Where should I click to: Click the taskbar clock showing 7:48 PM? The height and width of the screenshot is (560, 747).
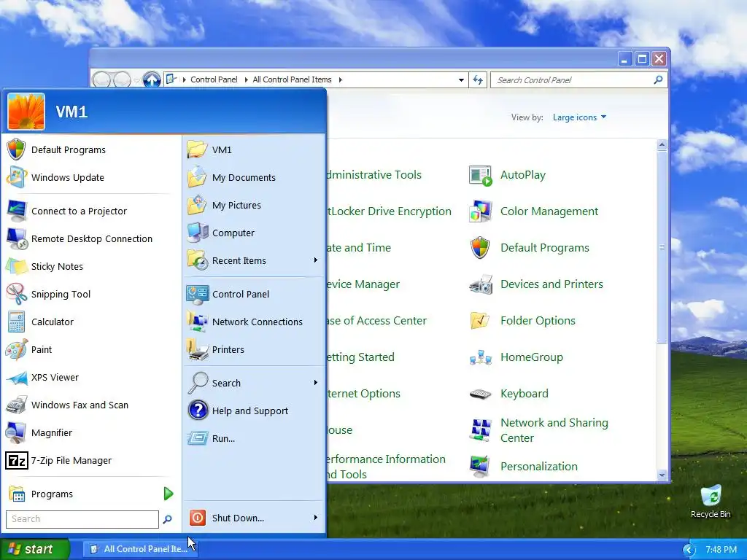(721, 550)
